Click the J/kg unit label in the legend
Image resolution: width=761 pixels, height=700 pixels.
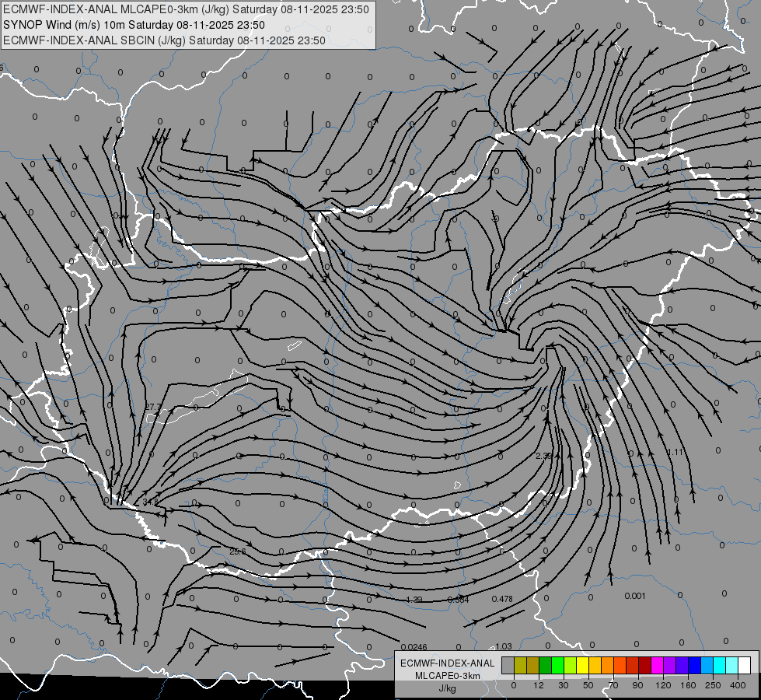447,688
